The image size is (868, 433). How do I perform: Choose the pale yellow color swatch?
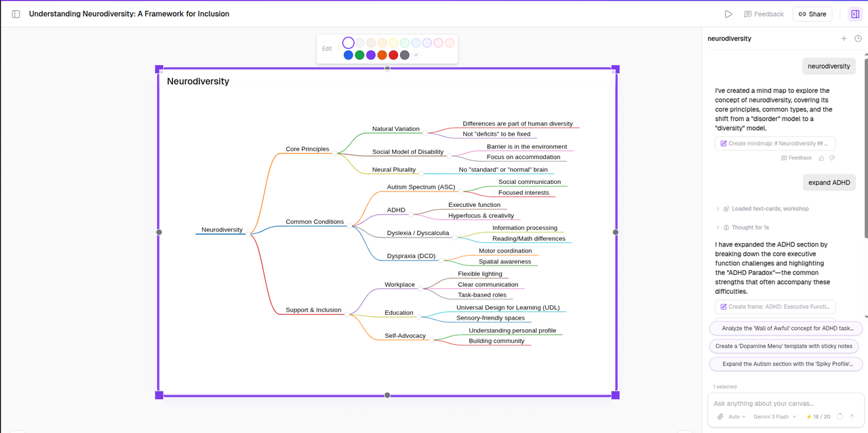point(393,43)
